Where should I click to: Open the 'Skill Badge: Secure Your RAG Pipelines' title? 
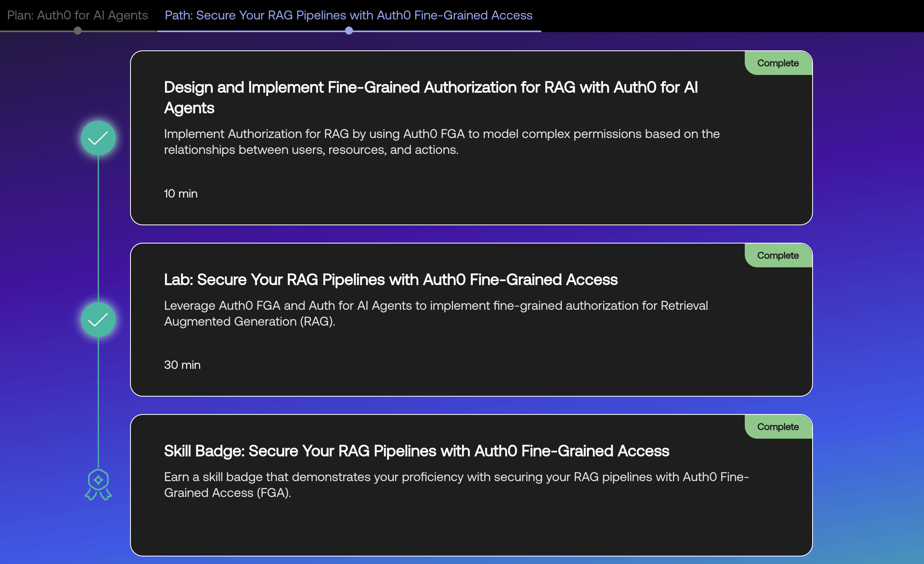[417, 451]
